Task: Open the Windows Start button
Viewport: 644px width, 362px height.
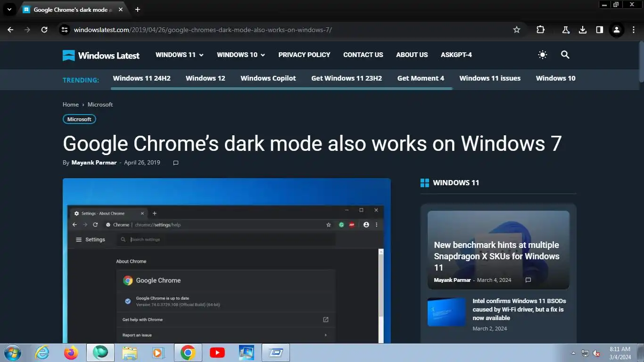Action: tap(12, 353)
